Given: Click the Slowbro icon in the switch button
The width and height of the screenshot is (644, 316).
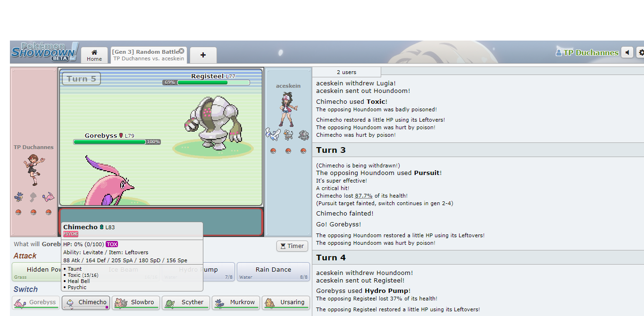Looking at the screenshot, I should click(x=121, y=302).
